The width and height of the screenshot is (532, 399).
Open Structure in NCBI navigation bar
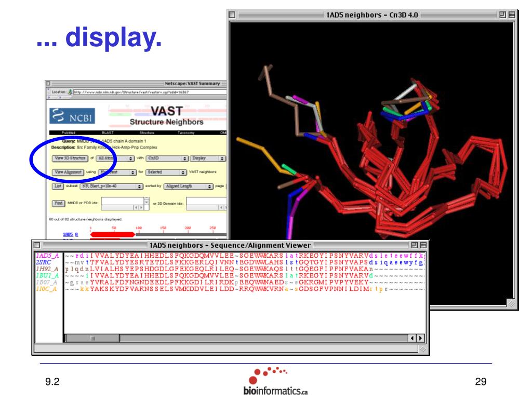point(147,132)
